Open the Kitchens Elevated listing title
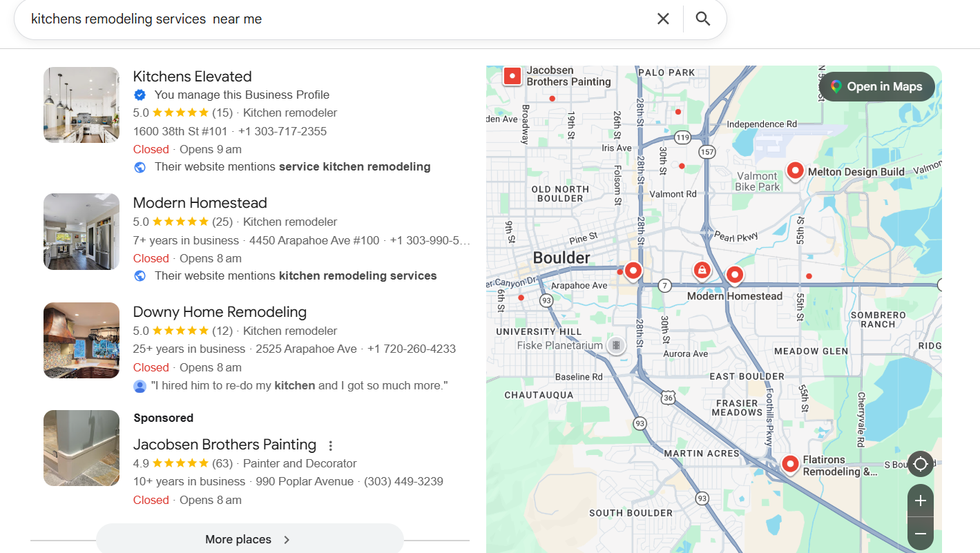 pyautogui.click(x=192, y=77)
